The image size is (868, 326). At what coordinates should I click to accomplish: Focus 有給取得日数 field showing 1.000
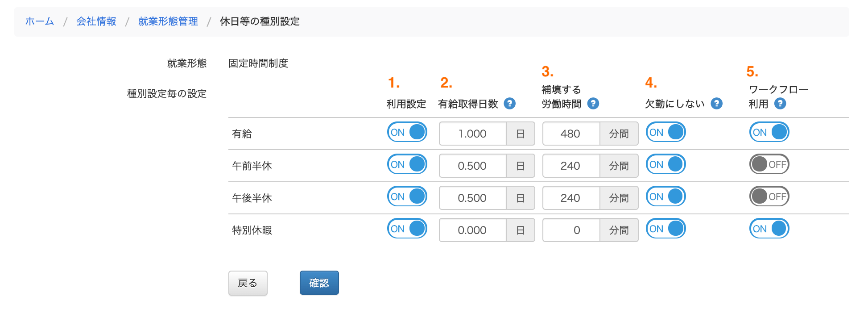coord(473,134)
